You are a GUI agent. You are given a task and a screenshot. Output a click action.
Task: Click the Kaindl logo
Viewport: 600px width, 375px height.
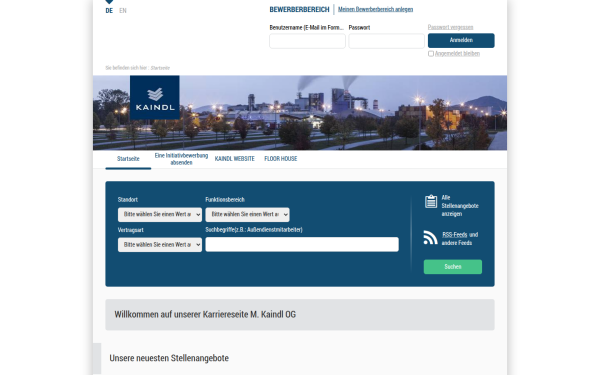pos(155,98)
